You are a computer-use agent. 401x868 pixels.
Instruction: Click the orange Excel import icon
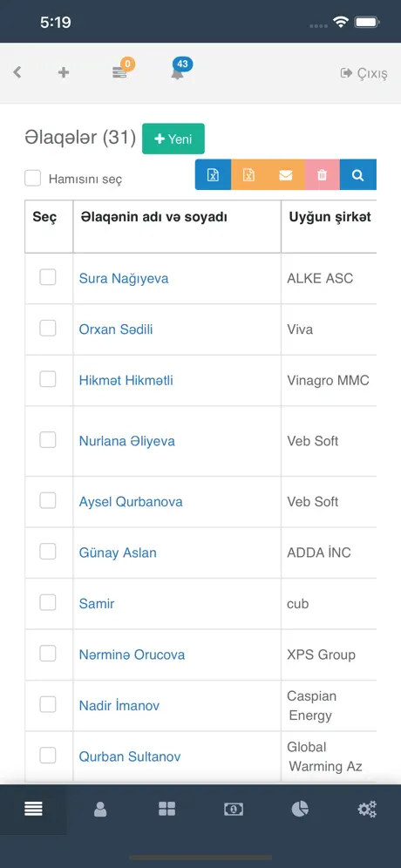(249, 175)
